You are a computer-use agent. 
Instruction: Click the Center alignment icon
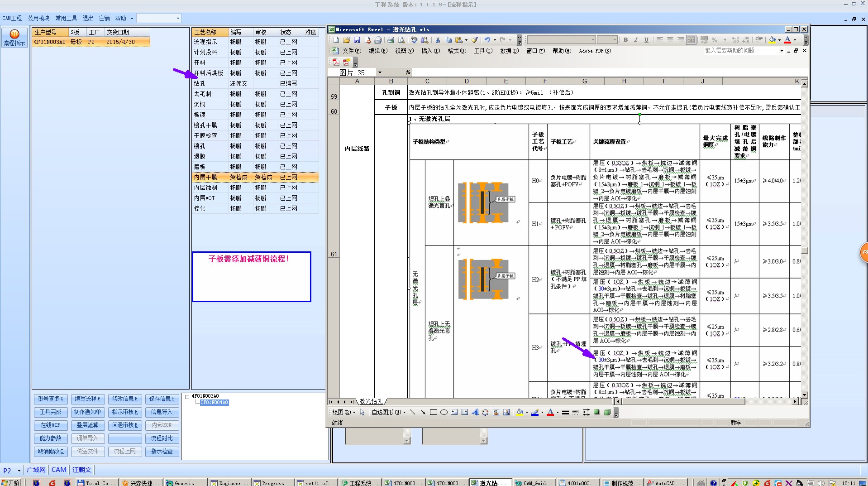pos(670,40)
